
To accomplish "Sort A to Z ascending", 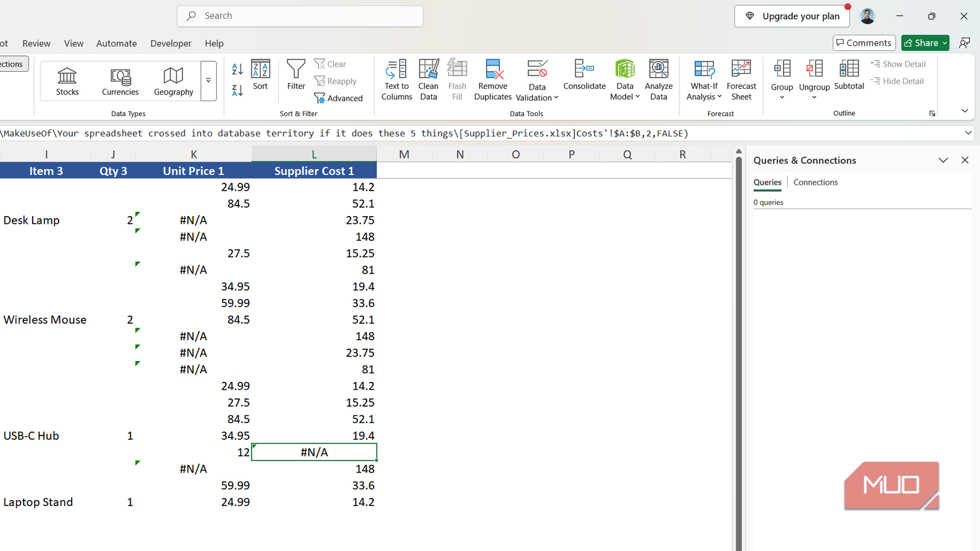I will 238,69.
